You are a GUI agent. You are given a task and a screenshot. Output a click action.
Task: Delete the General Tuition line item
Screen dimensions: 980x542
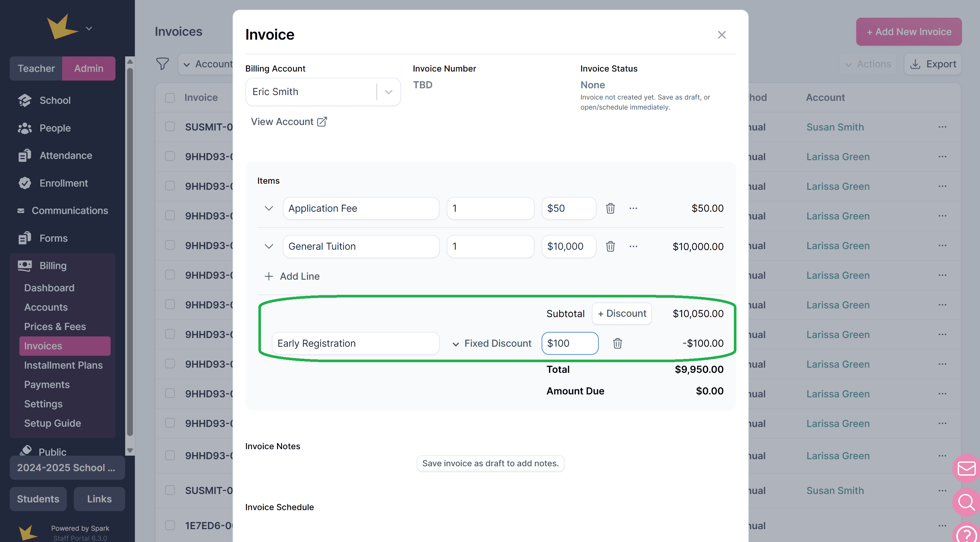pyautogui.click(x=610, y=246)
